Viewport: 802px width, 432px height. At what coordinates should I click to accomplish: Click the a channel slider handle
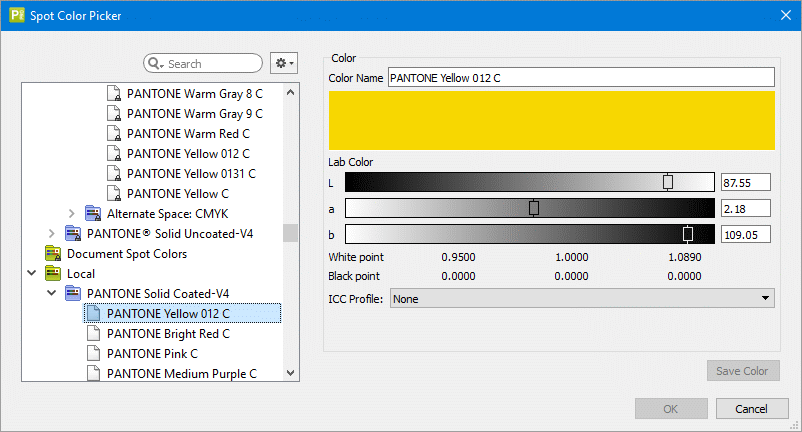coord(533,208)
